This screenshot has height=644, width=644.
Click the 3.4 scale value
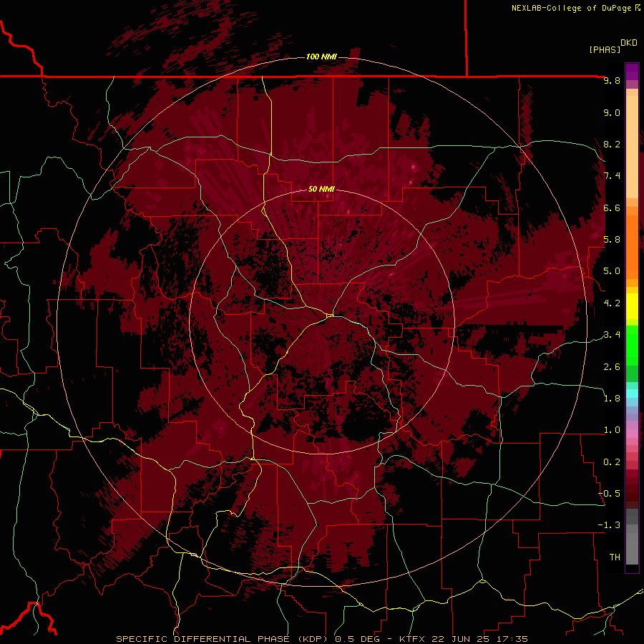point(612,335)
